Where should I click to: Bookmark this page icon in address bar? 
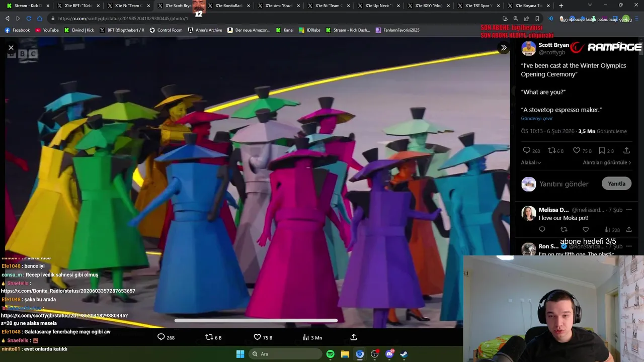point(537,19)
